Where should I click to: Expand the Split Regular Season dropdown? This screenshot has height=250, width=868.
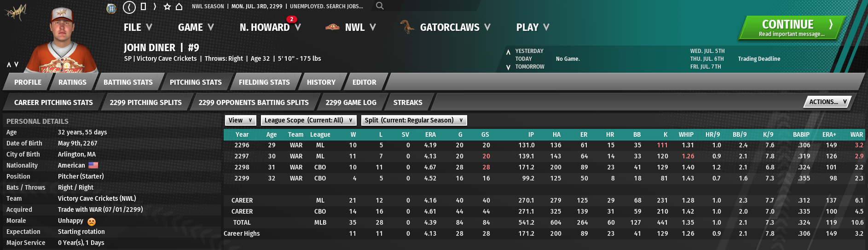click(x=414, y=120)
